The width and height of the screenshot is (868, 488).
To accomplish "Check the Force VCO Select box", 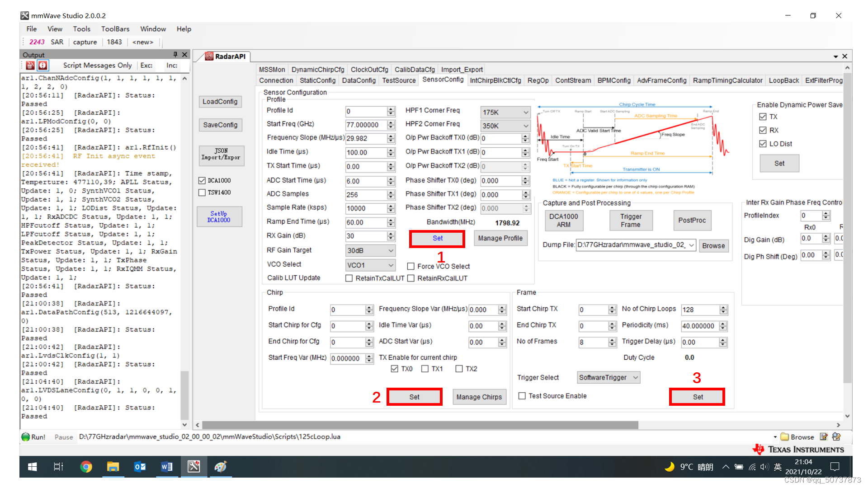I will 410,267.
